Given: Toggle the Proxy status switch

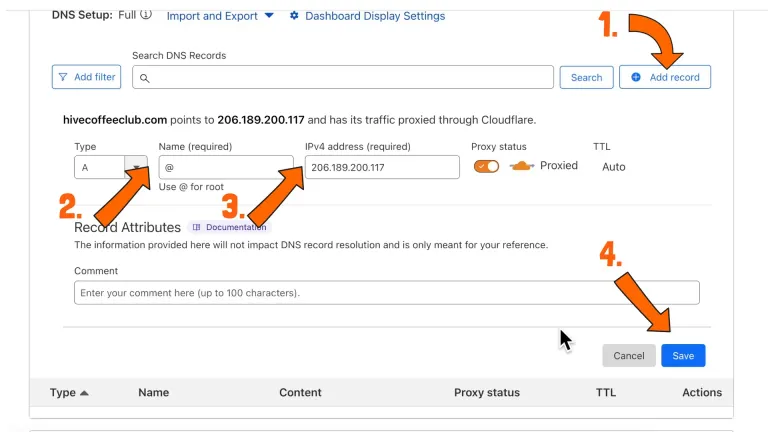Looking at the screenshot, I should click(486, 166).
